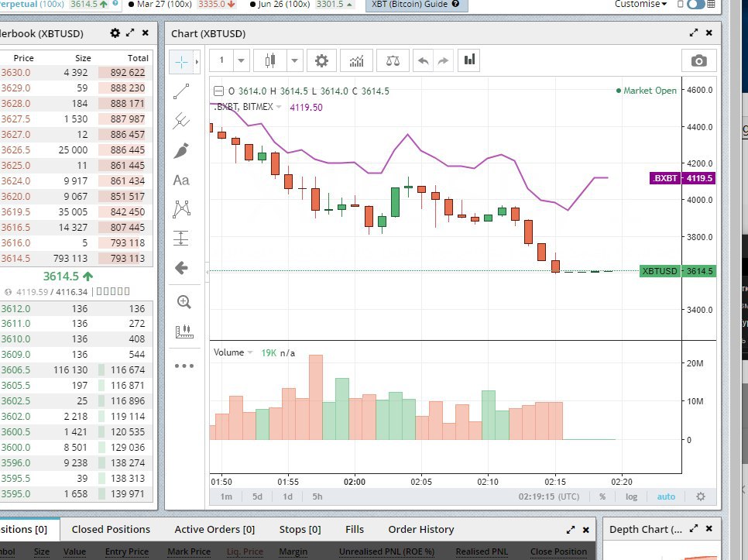Image resolution: width=748 pixels, height=560 pixels.
Task: Open the Customise dropdown
Action: tap(640, 5)
